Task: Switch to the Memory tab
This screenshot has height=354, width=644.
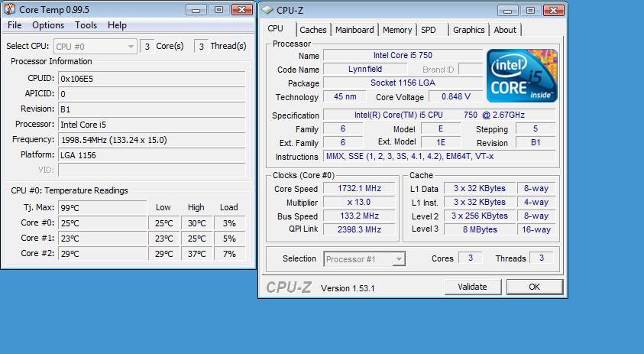Action: [x=397, y=30]
